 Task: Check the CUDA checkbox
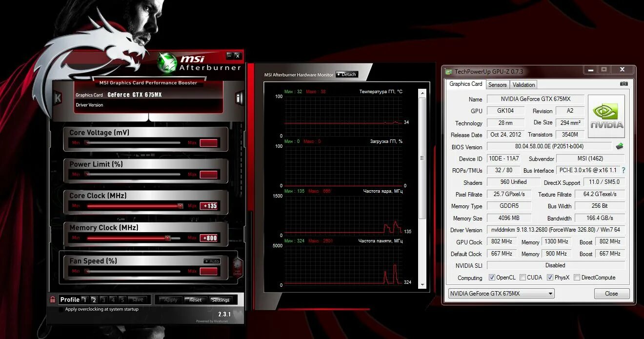pos(523,278)
